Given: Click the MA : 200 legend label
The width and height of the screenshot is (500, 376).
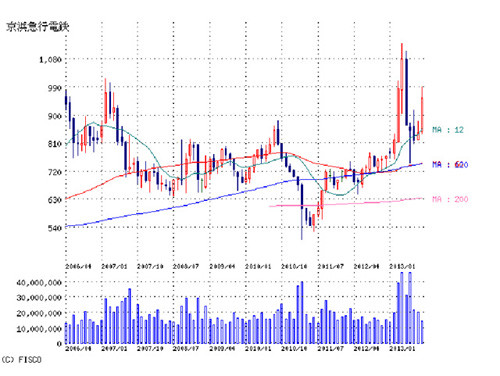Looking at the screenshot, I should coord(450,199).
